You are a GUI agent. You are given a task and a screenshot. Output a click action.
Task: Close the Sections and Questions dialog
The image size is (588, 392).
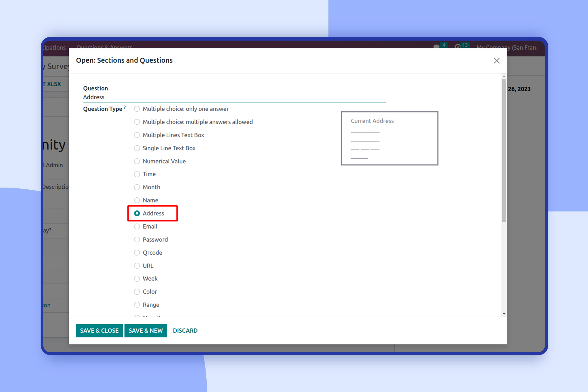[x=496, y=61]
